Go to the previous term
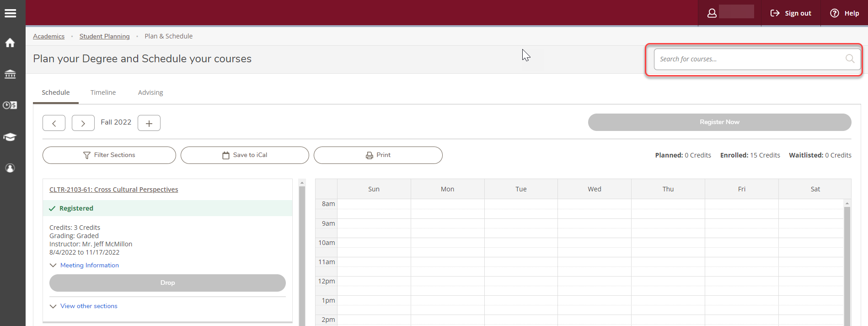 pyautogui.click(x=54, y=123)
